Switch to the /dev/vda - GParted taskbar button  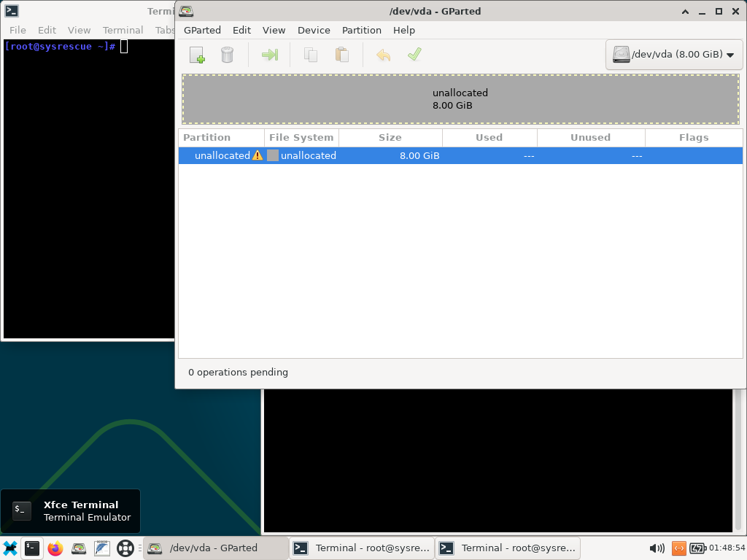click(216, 548)
